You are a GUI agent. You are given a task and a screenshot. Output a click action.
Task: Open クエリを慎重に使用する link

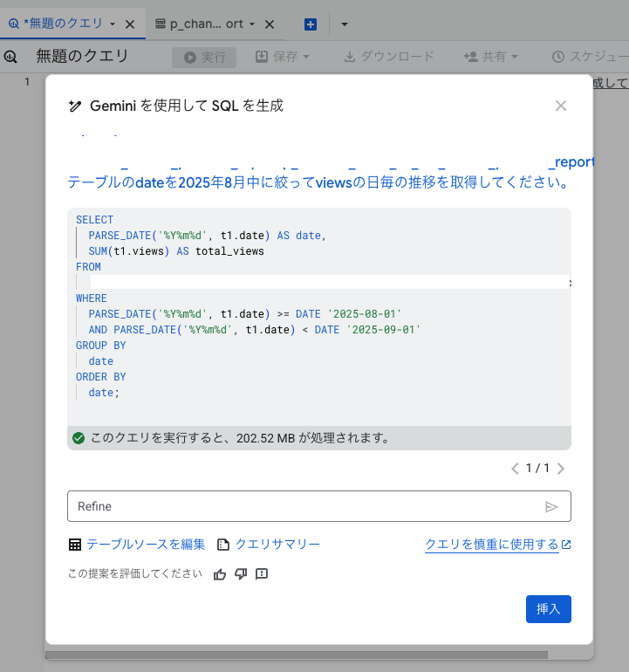[492, 545]
